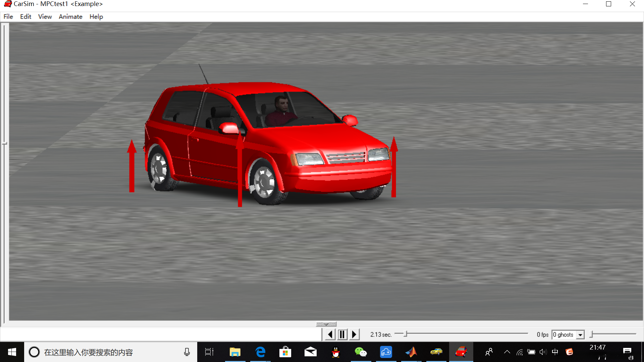This screenshot has width=644, height=362.
Task: Show hidden system tray icons
Action: (507, 352)
